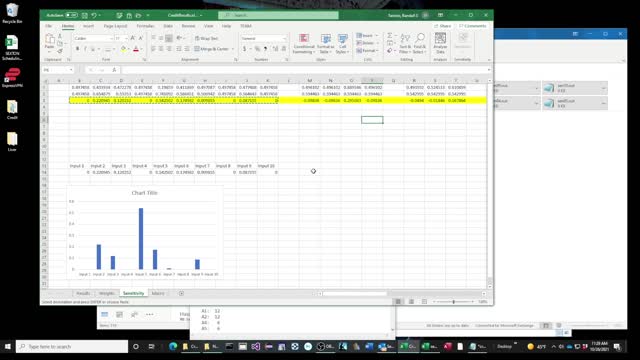Click the Italic formatting icon
640x360 pixels.
[x=85, y=49]
